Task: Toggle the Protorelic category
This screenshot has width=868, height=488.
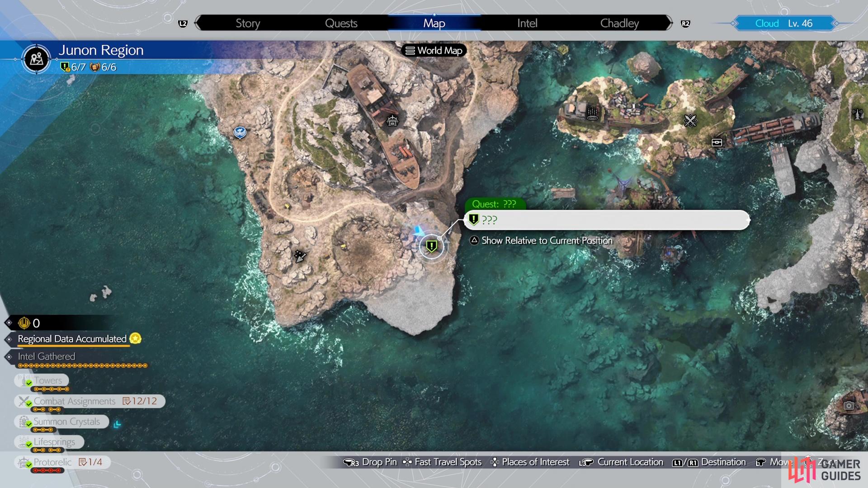Action: (62, 462)
